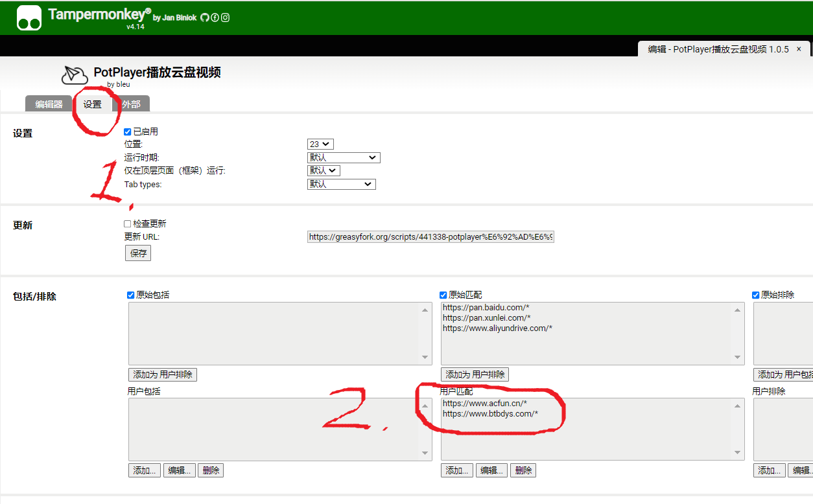The width and height of the screenshot is (813, 504).
Task: Click 编辑... under 用户匹配 list
Action: point(492,470)
